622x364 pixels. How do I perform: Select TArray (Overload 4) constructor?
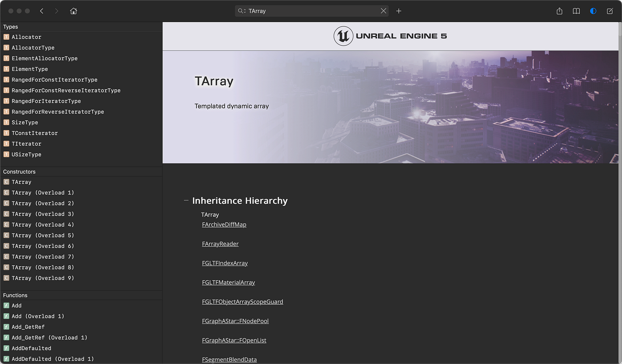[x=81, y=224]
